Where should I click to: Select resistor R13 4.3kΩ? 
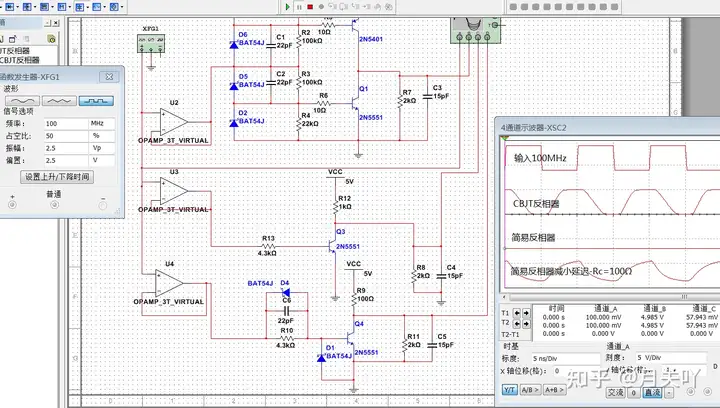click(x=268, y=246)
